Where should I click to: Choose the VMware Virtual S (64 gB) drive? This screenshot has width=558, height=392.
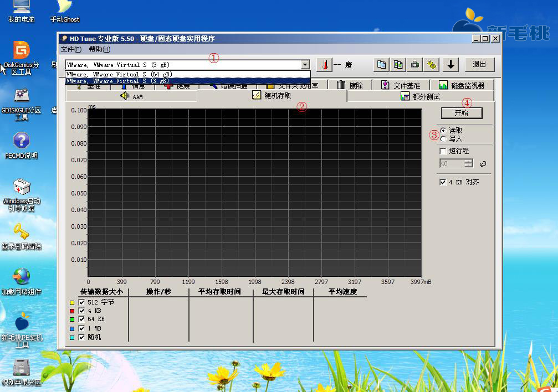pos(187,74)
